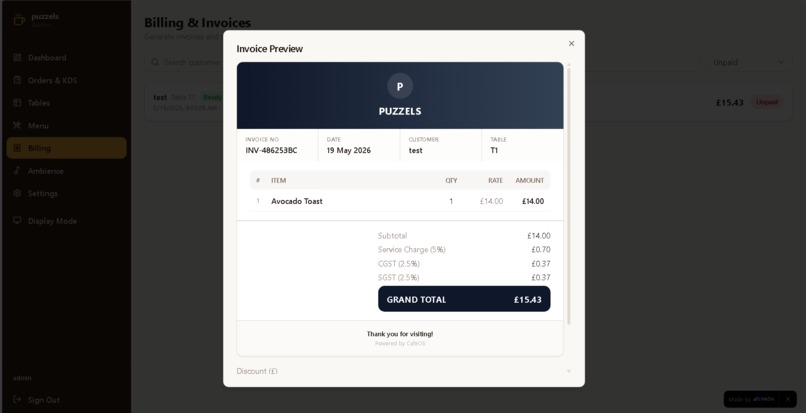Image resolution: width=806 pixels, height=413 pixels.
Task: Dismiss the Made by badge
Action: pyautogui.click(x=787, y=399)
